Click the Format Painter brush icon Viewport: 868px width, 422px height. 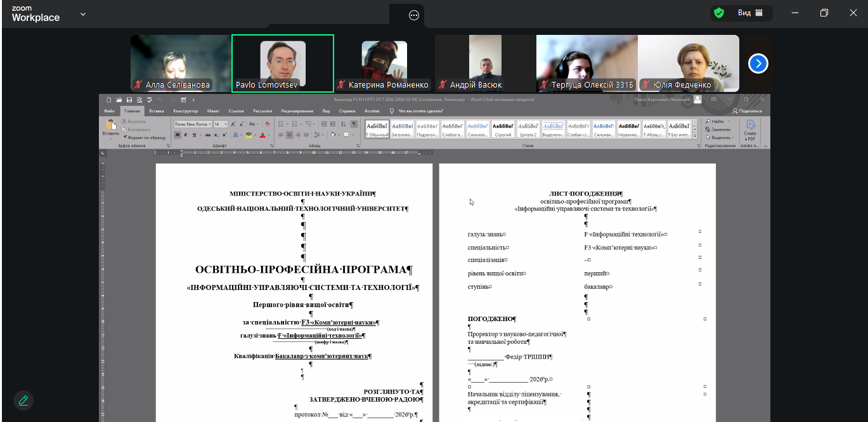tap(124, 137)
